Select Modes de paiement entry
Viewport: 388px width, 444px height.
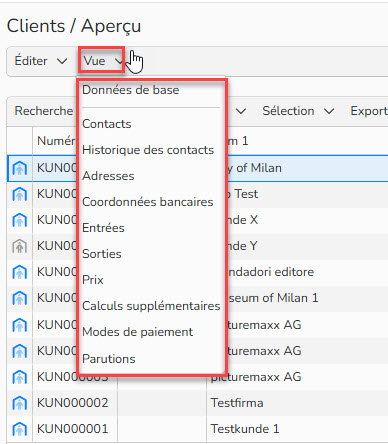coord(137,332)
